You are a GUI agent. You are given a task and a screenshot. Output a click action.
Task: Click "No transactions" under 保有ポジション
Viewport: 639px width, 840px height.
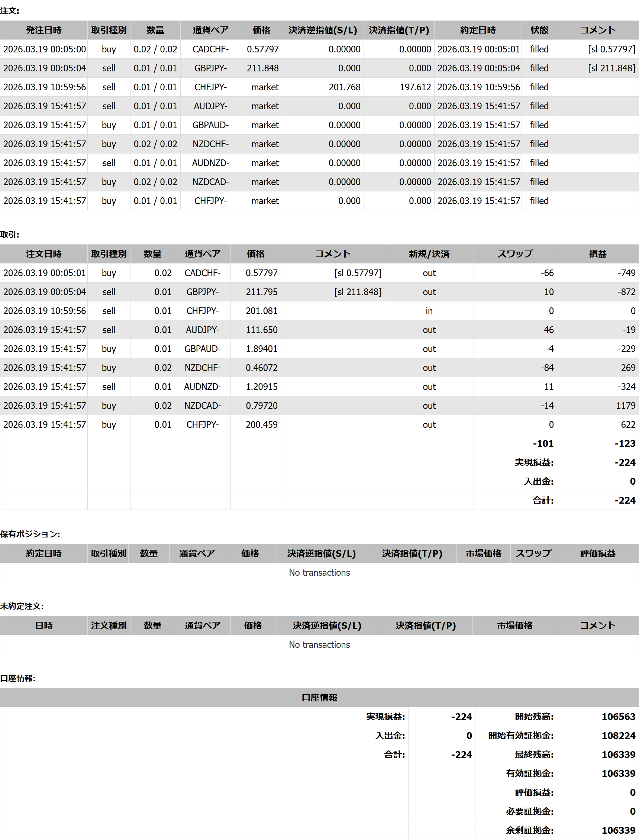tap(319, 572)
